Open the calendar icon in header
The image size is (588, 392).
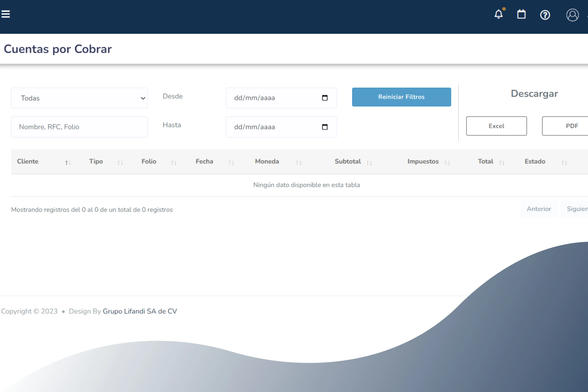tap(521, 14)
